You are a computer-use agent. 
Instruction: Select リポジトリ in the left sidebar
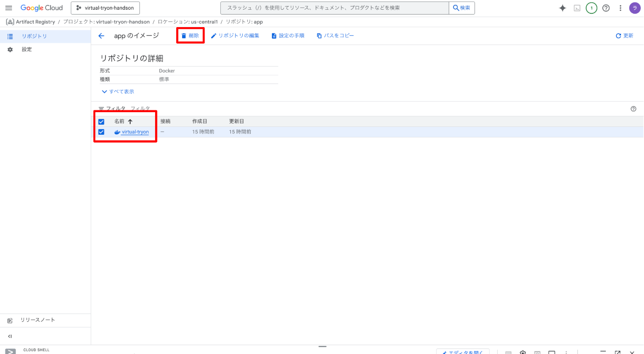pyautogui.click(x=45, y=36)
